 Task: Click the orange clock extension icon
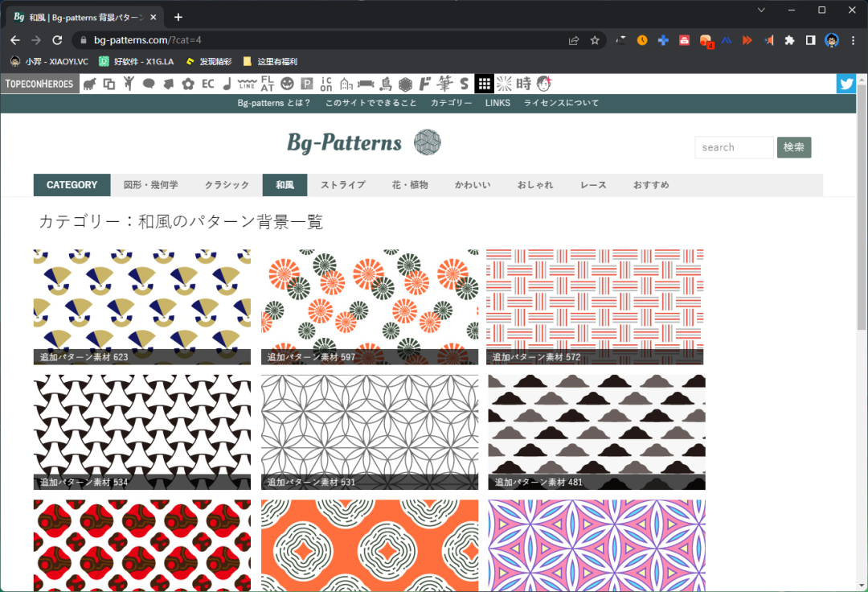pos(642,40)
